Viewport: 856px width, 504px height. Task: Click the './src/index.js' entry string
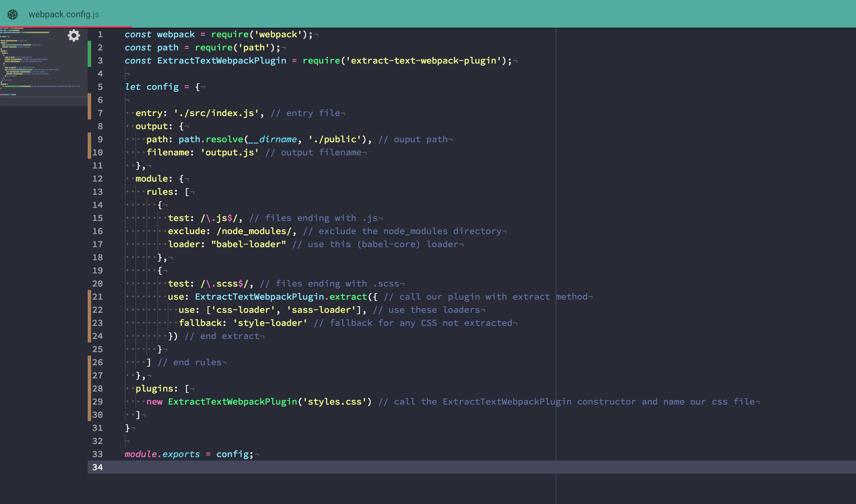(x=216, y=113)
